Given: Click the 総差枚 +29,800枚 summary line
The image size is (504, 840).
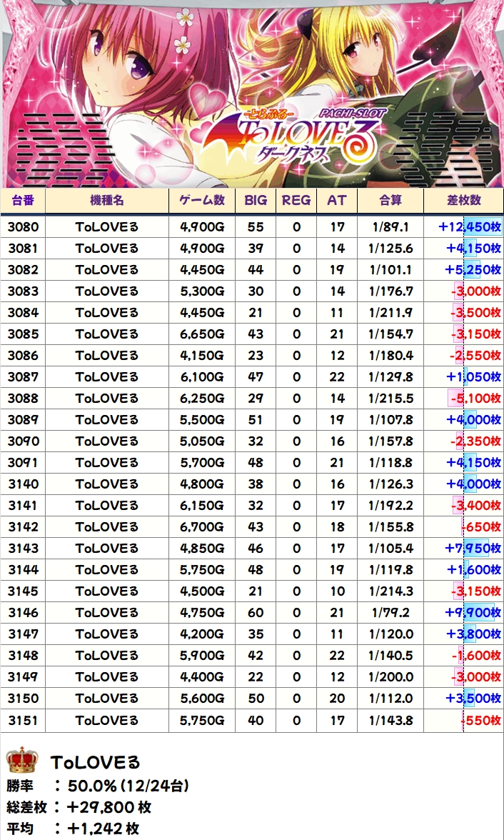Looking at the screenshot, I should pyautogui.click(x=79, y=807).
